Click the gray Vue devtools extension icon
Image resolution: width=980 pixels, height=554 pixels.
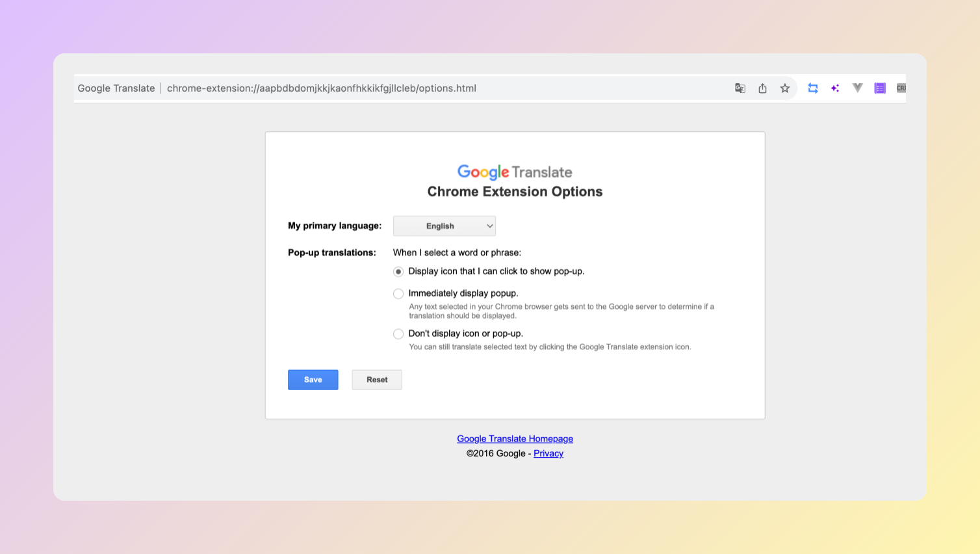858,88
